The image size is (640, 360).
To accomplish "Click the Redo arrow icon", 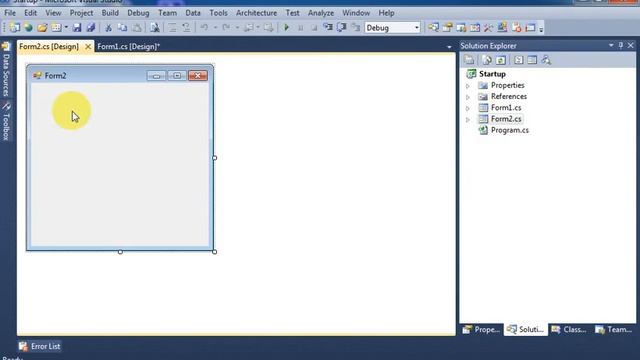I will (x=226, y=28).
